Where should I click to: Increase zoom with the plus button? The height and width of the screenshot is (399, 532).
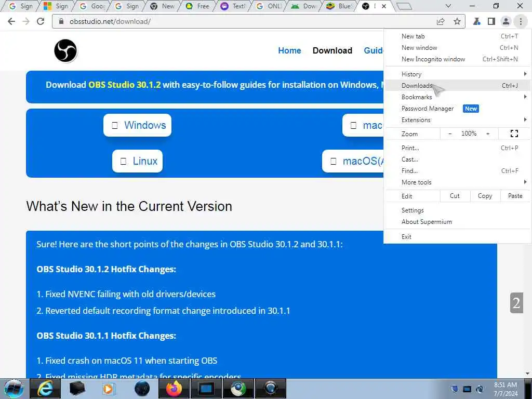click(487, 134)
